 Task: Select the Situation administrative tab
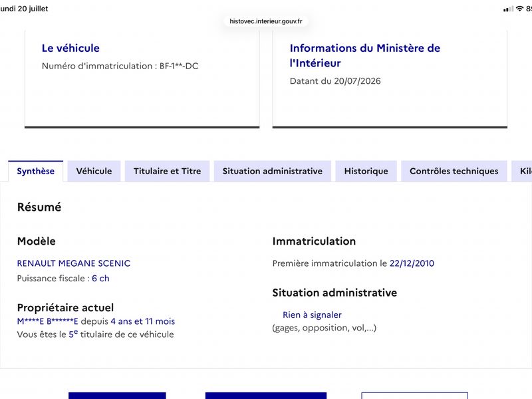[x=273, y=171]
